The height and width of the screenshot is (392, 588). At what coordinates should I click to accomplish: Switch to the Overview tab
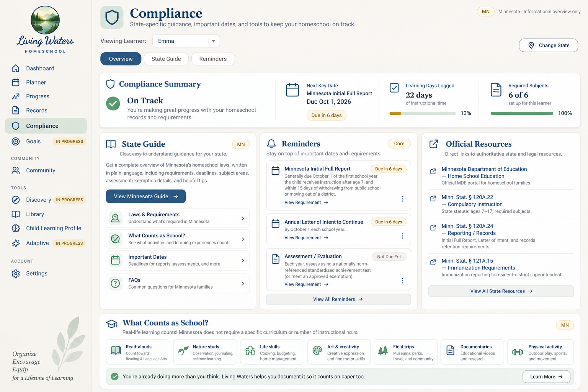121,59
